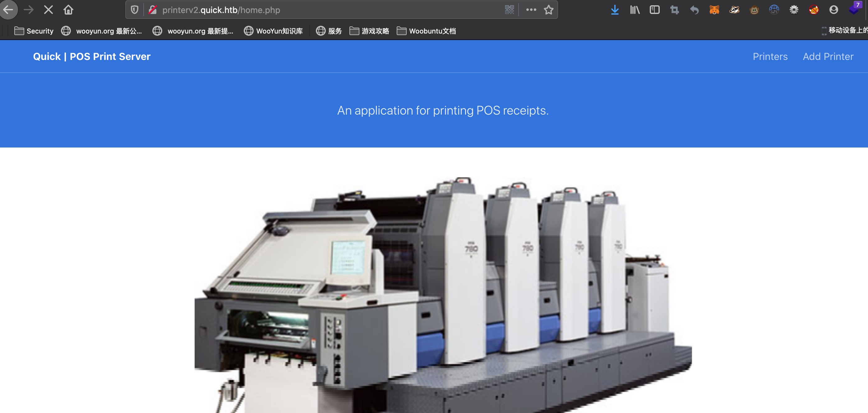
Task: Click the gear extension icon
Action: tap(794, 10)
